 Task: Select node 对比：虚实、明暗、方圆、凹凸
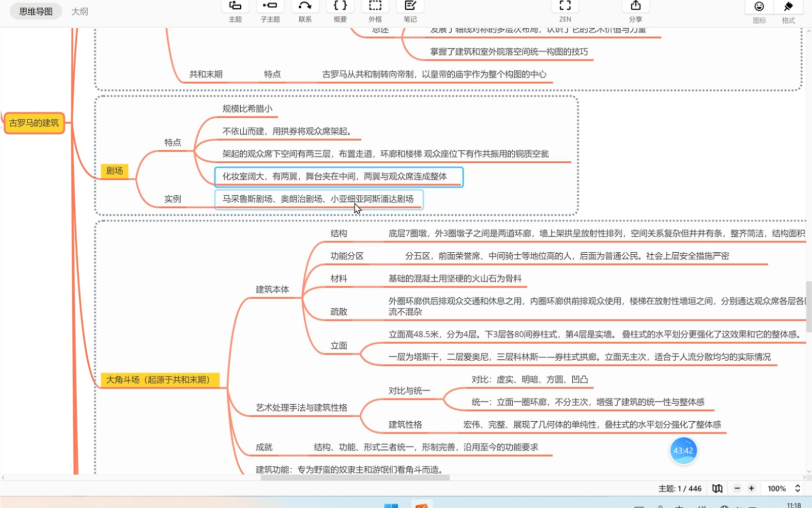click(x=530, y=379)
